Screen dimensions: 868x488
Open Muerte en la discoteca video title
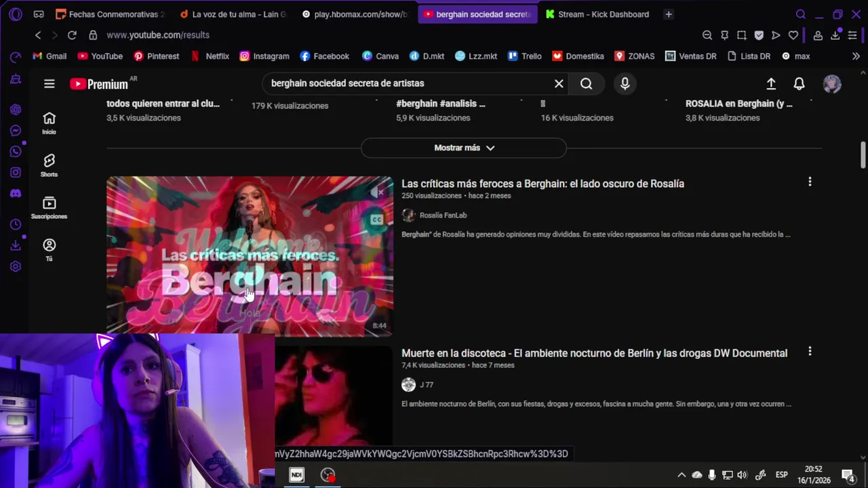click(594, 353)
